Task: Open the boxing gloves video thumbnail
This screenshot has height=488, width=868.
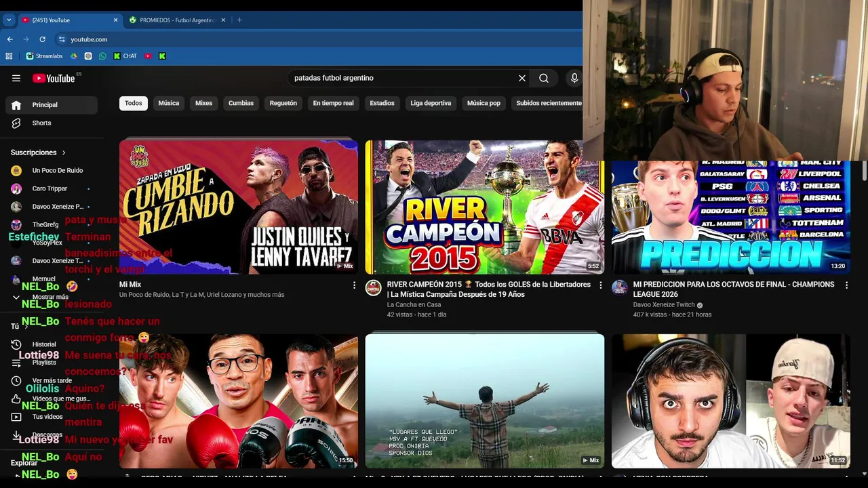Action: click(239, 401)
